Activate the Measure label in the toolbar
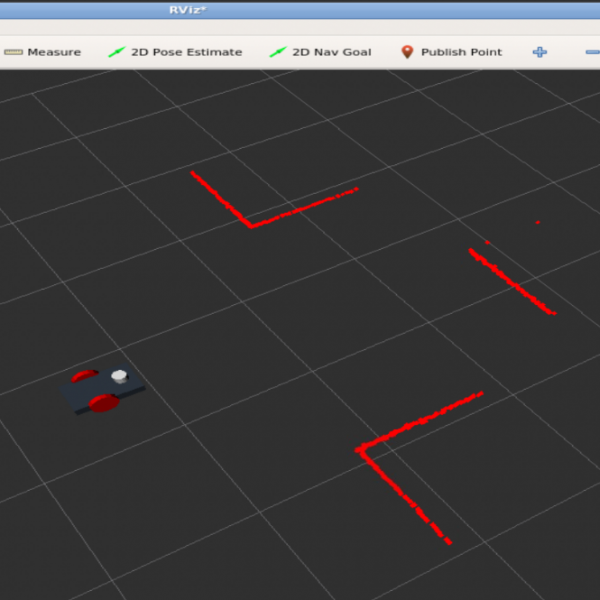Viewport: 600px width, 600px height. click(x=54, y=52)
